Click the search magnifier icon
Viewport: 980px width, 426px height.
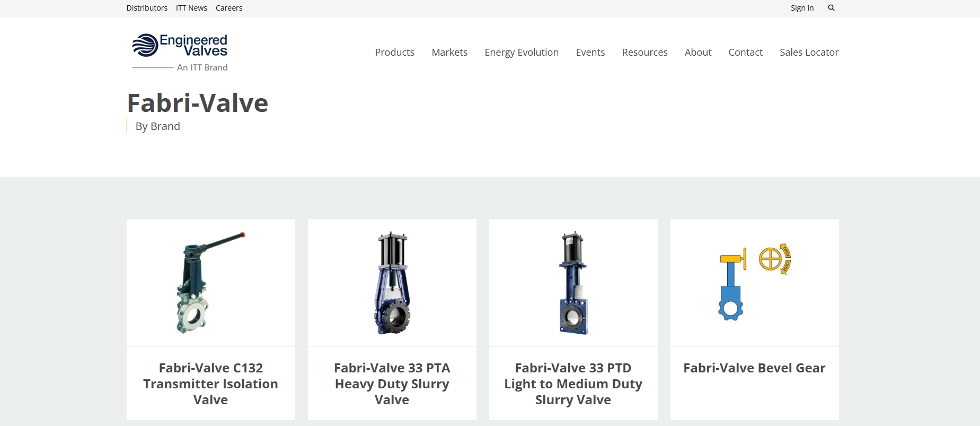pyautogui.click(x=831, y=8)
